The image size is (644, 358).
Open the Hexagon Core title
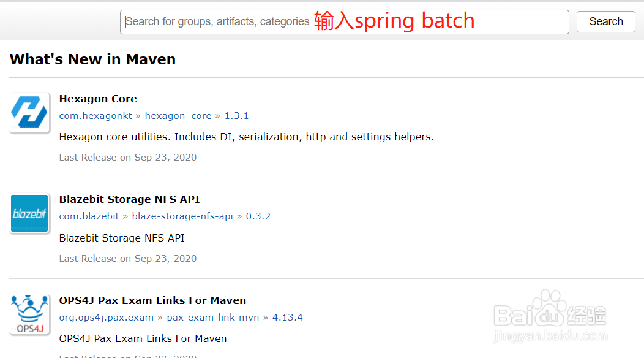tap(98, 99)
